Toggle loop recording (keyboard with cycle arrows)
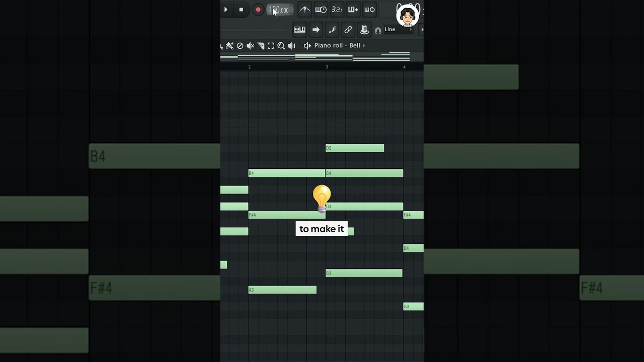644x362 pixels. (369, 10)
